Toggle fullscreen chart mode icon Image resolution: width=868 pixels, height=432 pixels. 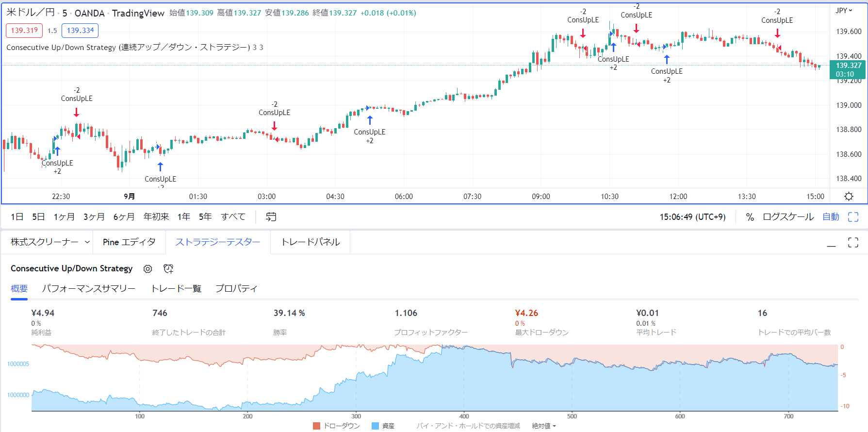853,217
